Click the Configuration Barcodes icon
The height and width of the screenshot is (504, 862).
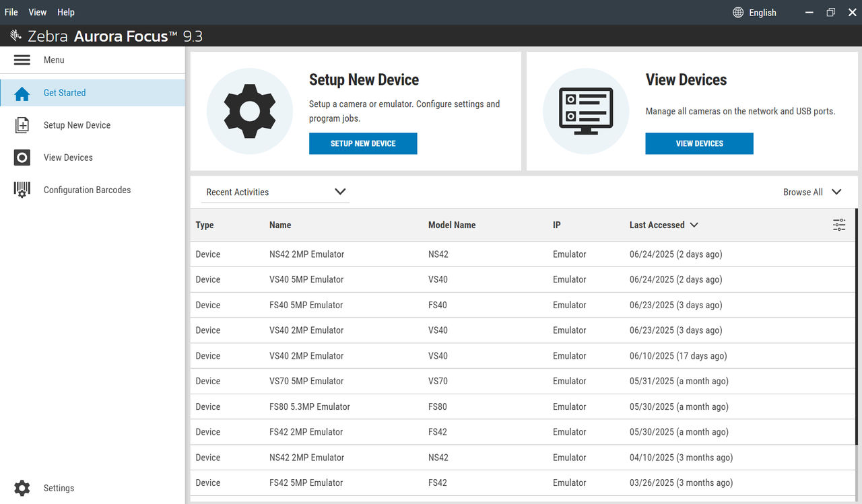pyautogui.click(x=22, y=190)
